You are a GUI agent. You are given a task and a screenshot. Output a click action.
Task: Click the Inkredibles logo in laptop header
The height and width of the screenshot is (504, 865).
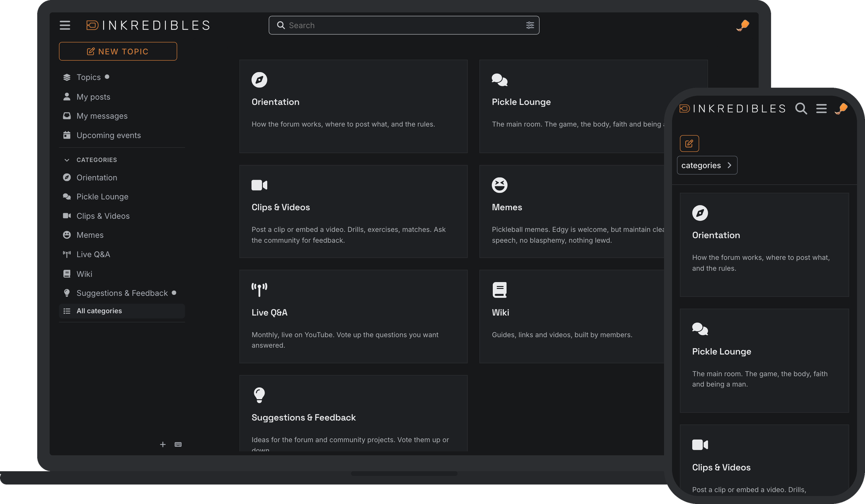click(x=148, y=25)
